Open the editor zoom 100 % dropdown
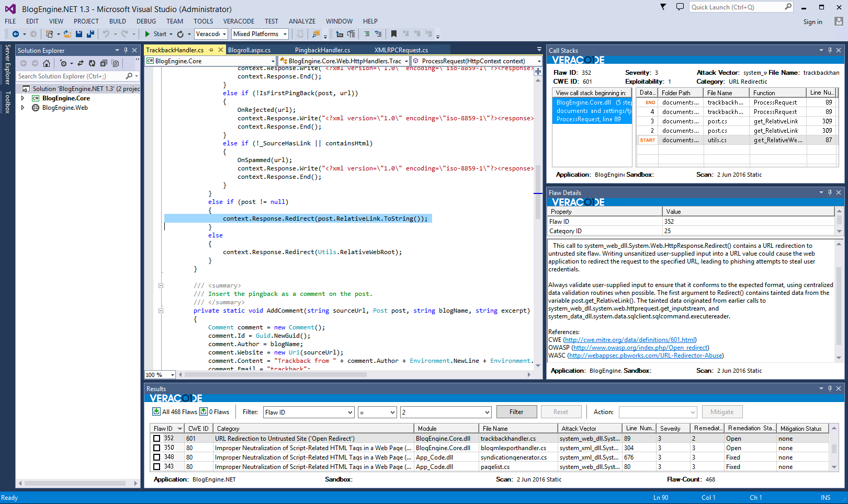Screen dimensions: 848x504 click(x=172, y=374)
